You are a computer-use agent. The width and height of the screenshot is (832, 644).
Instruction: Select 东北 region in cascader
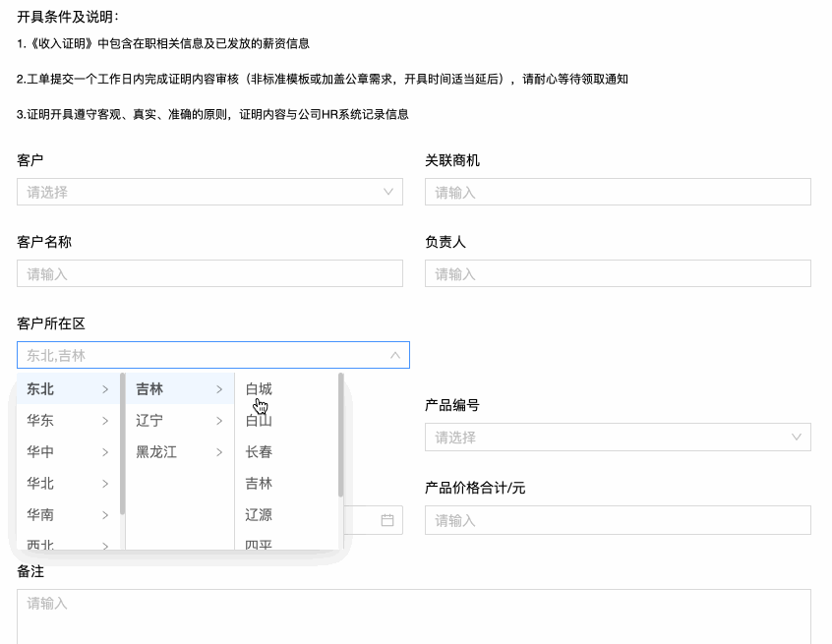(x=69, y=388)
